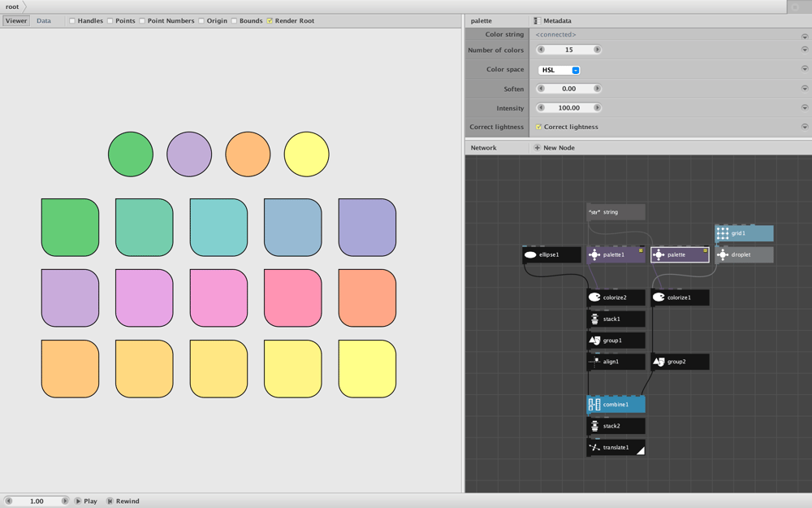Select the translate1 node icon
This screenshot has height=508, width=812.
[x=594, y=447]
